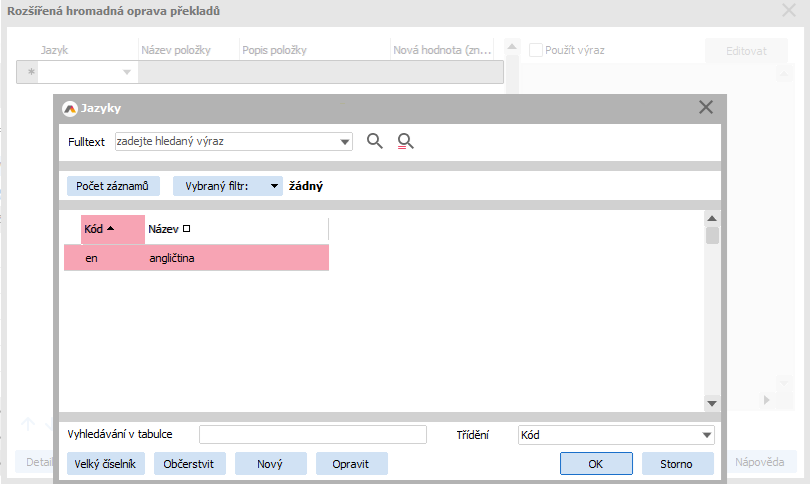Image resolution: width=810 pixels, height=484 pixels.
Task: Click the Kód column sort arrow
Action: point(110,229)
